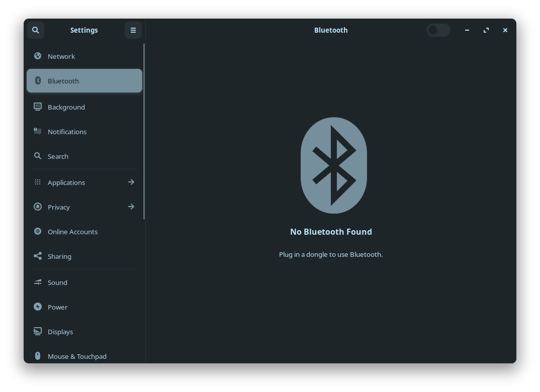Click the Network globe icon in sidebar

click(x=38, y=56)
